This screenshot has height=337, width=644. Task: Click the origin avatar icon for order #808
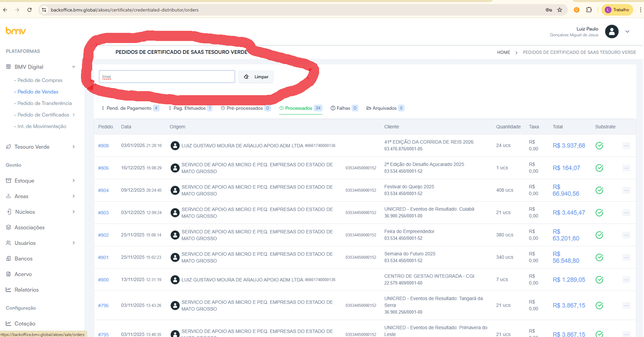coord(175,146)
